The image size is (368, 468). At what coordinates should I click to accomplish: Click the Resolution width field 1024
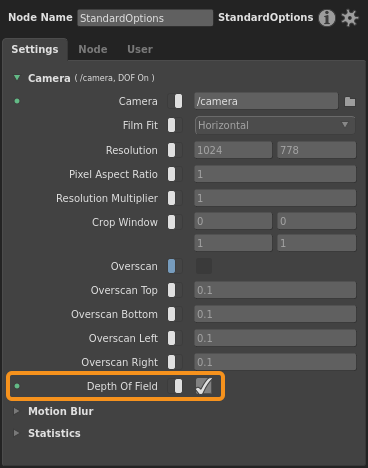pyautogui.click(x=233, y=150)
